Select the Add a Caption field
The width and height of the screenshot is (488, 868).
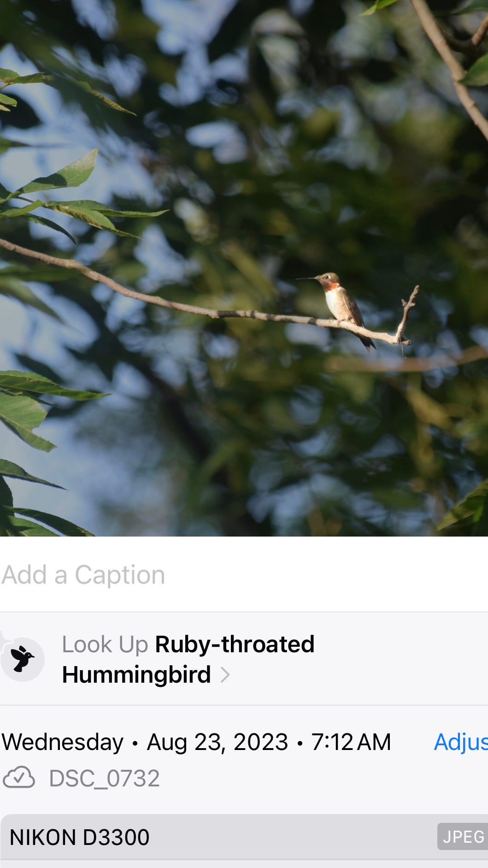(x=244, y=575)
